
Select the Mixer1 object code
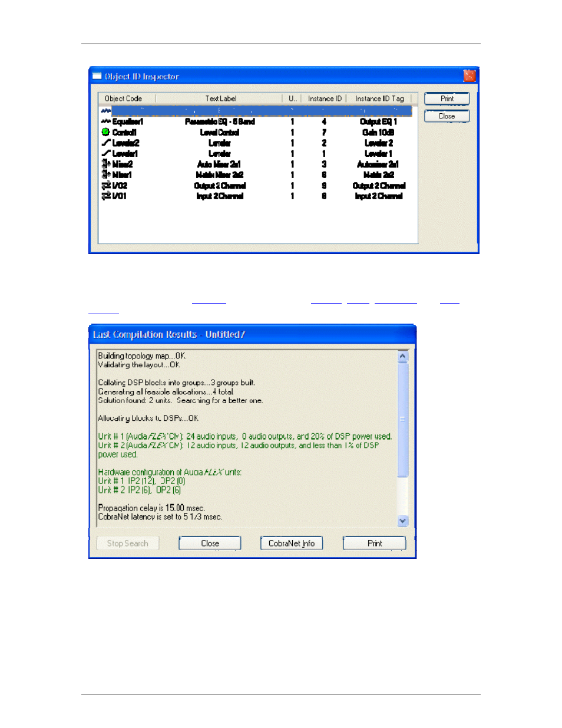[122, 174]
